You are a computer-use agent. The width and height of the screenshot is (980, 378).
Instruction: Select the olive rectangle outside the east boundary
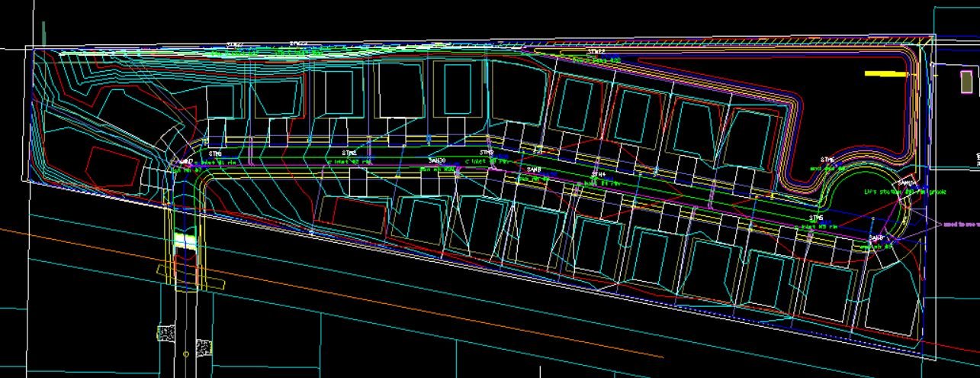coord(966,81)
